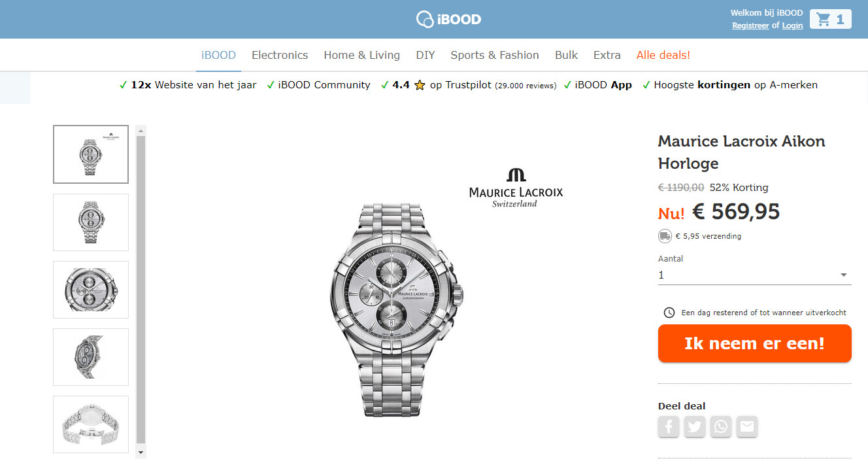868x465 pixels.
Task: Share deal by email icon
Action: [x=747, y=427]
